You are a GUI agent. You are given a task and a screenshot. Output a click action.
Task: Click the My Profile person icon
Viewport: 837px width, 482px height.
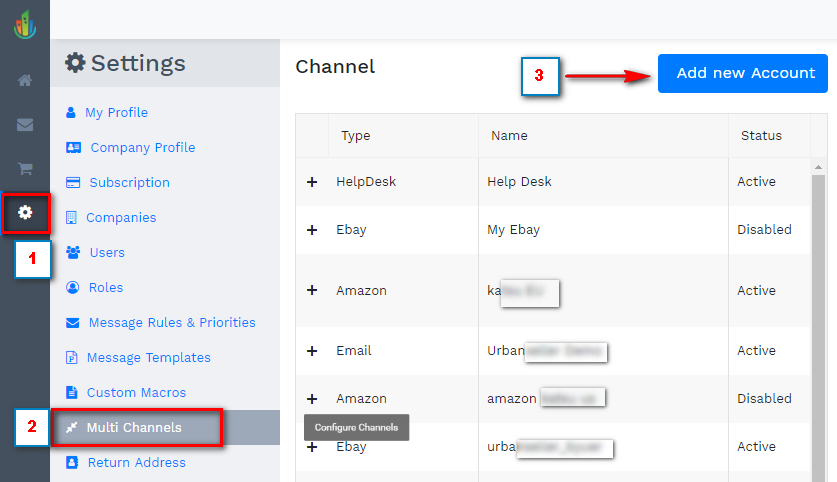(x=70, y=113)
